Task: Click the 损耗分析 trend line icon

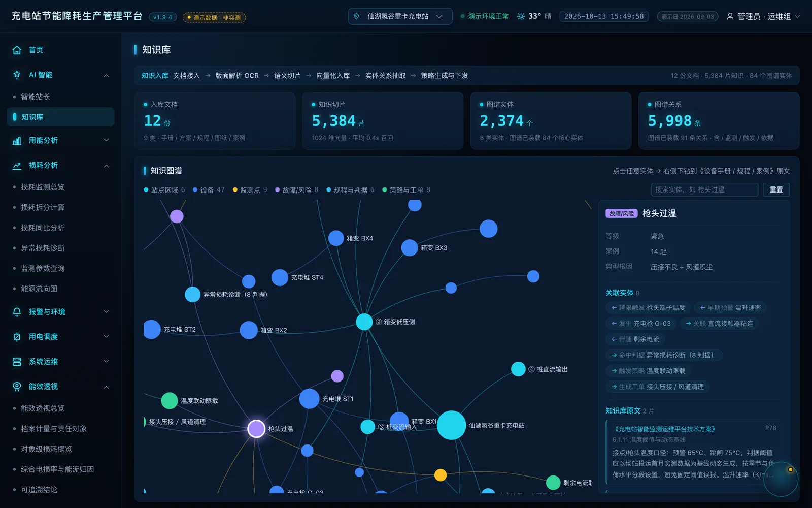Action: (17, 166)
